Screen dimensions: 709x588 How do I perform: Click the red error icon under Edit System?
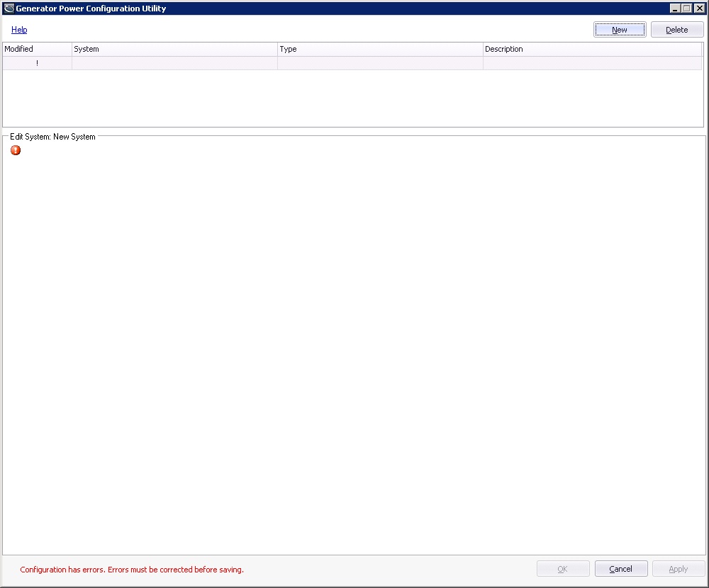coord(16,150)
